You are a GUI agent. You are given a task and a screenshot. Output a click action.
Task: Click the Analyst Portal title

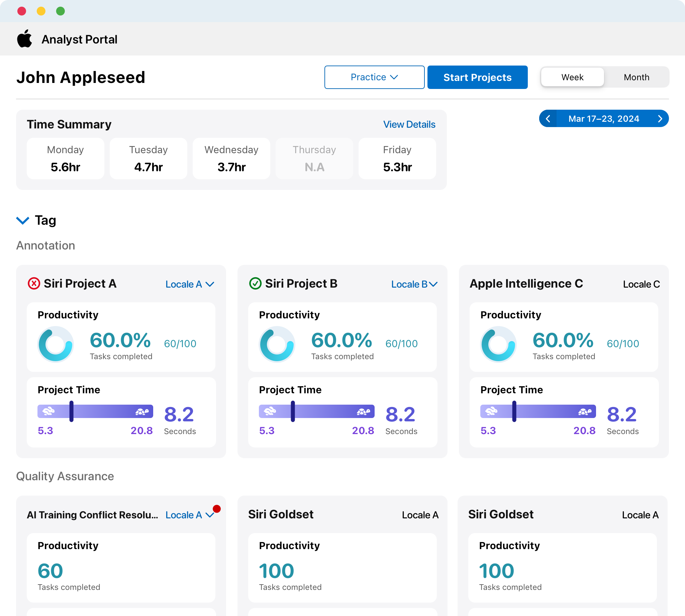tap(80, 39)
